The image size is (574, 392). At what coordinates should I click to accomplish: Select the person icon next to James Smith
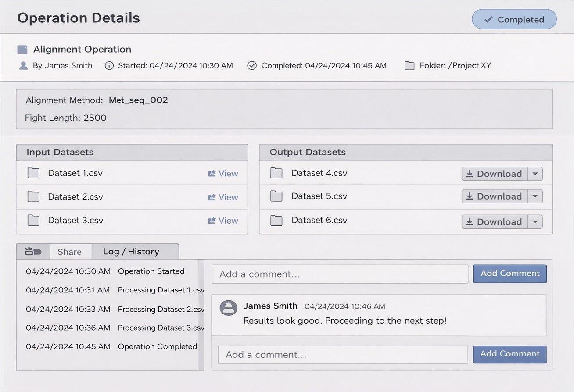click(23, 65)
